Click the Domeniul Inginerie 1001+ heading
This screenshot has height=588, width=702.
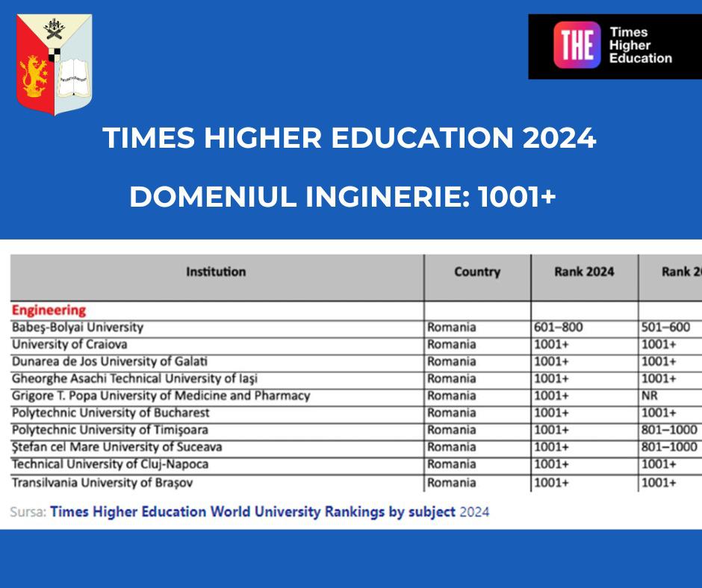pos(343,196)
